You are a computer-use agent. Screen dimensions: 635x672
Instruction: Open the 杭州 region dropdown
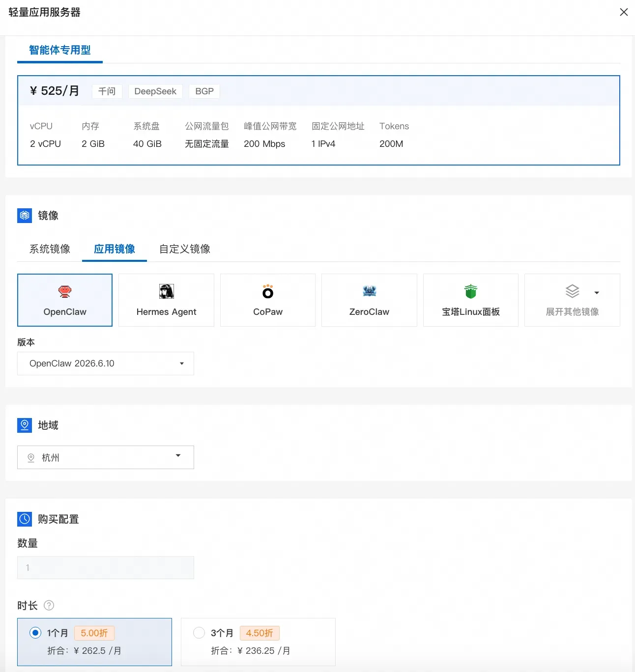click(106, 457)
